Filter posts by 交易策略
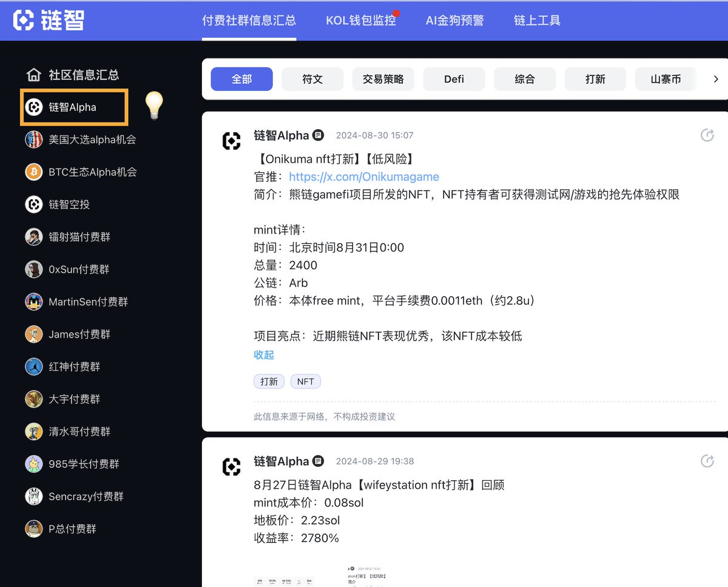 pyautogui.click(x=383, y=79)
